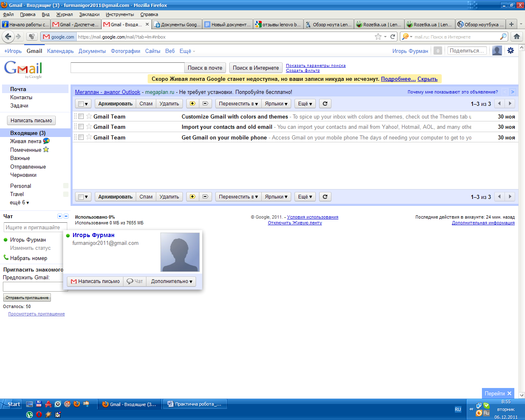
Task: Open 'Практична робота_...' taskbar item
Action: (x=194, y=404)
